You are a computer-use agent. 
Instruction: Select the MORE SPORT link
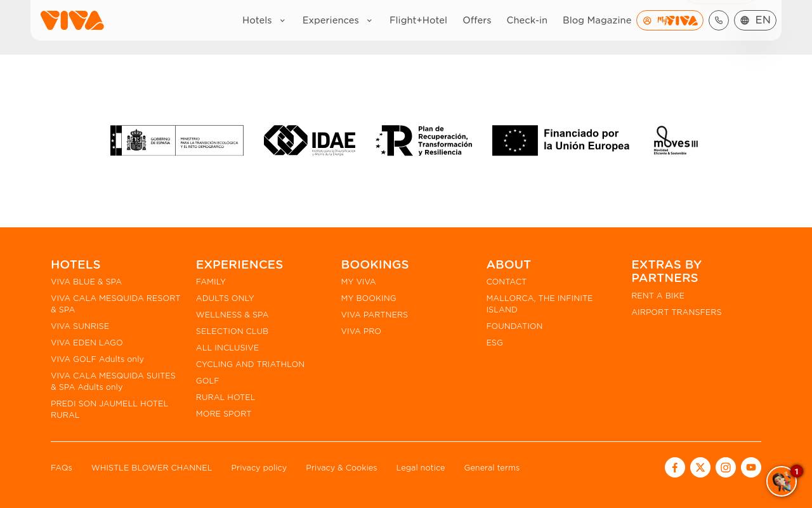click(224, 414)
